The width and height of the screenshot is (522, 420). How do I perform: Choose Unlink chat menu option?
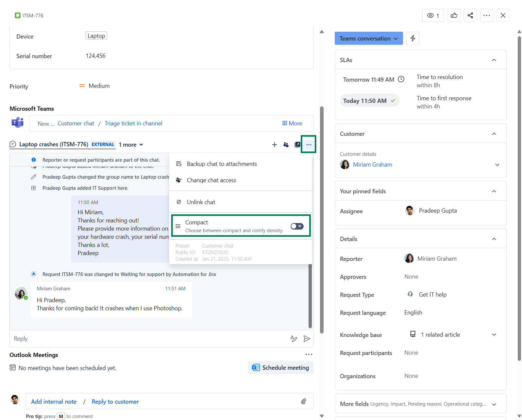click(201, 202)
